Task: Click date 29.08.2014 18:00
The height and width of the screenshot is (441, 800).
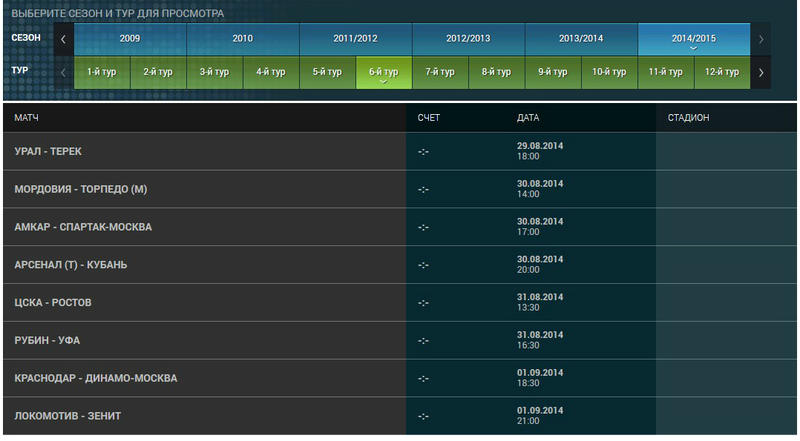Action: (x=540, y=151)
